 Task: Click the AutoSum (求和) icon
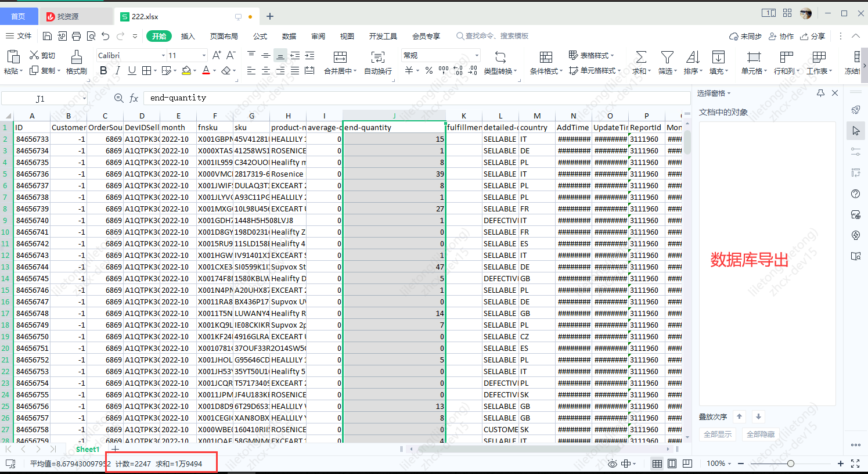coord(641,57)
